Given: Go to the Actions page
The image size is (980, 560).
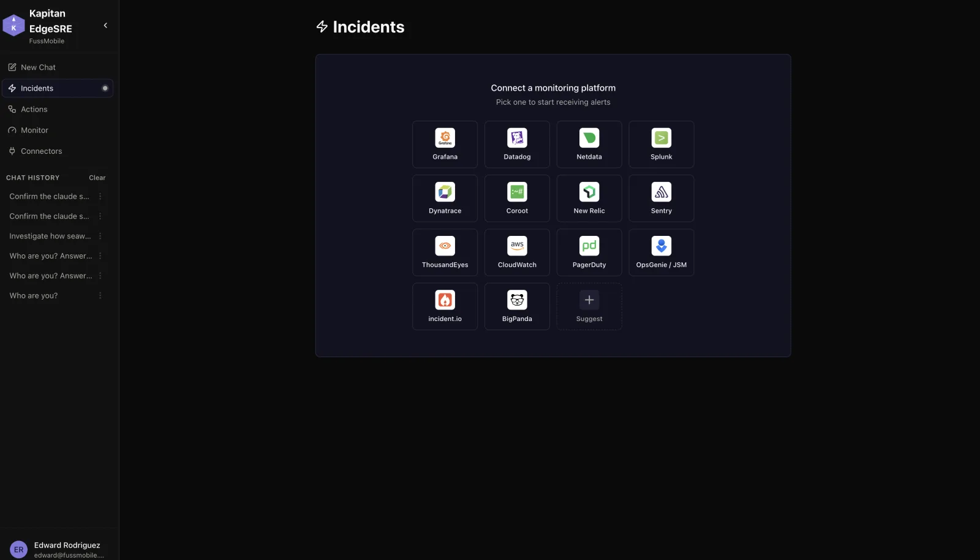Looking at the screenshot, I should [x=57, y=109].
